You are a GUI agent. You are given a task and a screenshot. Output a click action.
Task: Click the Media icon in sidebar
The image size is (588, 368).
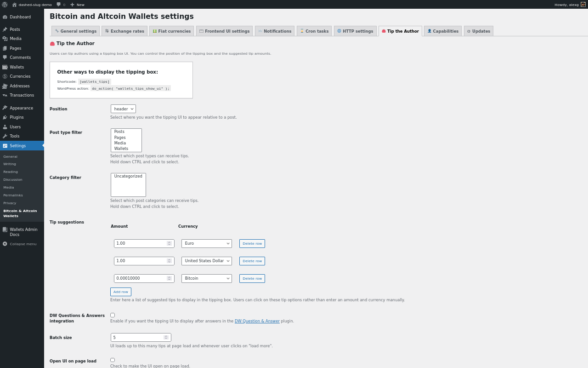[x=5, y=39]
